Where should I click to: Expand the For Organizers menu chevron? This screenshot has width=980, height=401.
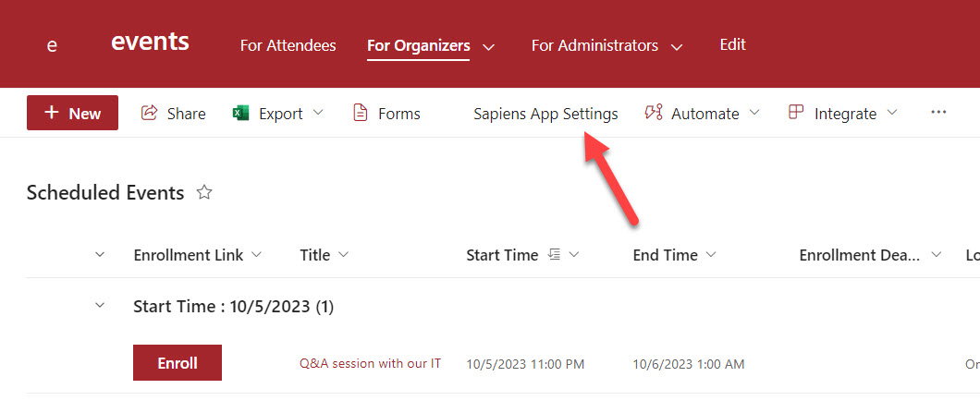(489, 46)
